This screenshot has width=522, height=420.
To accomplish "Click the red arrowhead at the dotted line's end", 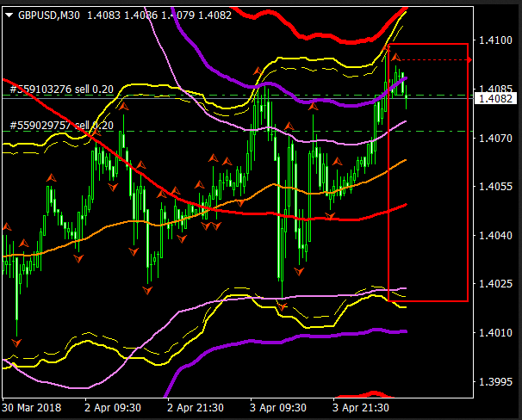I will 469,60.
